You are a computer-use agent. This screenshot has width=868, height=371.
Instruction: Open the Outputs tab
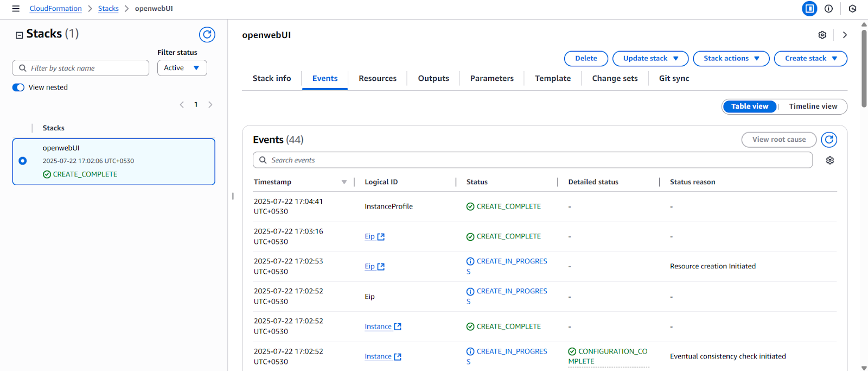(433, 79)
